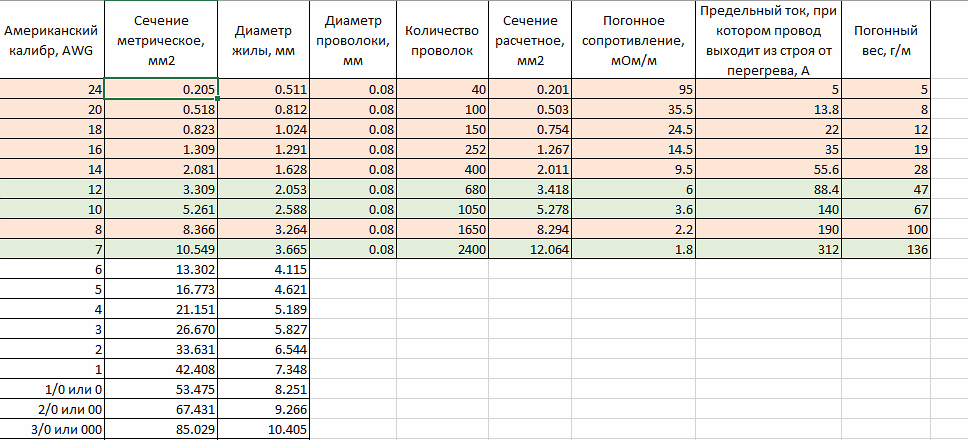Click the cell showing 12.064
The width and height of the screenshot is (968, 440).
coord(530,249)
